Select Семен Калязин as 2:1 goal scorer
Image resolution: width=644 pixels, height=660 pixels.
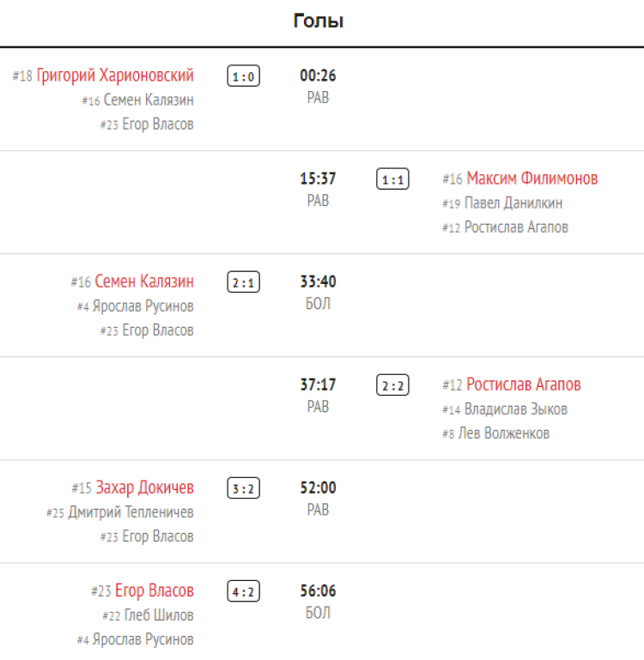click(144, 282)
